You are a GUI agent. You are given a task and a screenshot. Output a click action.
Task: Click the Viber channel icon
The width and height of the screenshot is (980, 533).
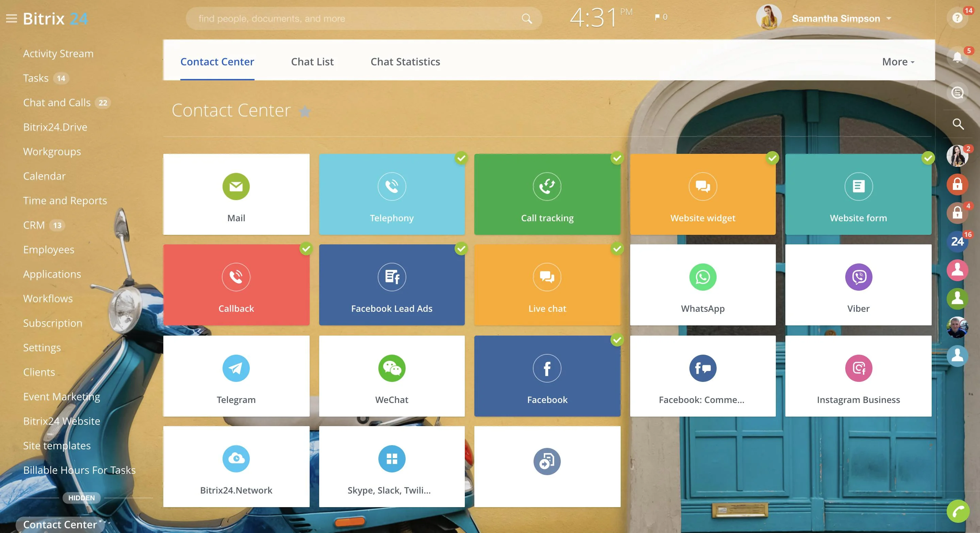coord(858,277)
